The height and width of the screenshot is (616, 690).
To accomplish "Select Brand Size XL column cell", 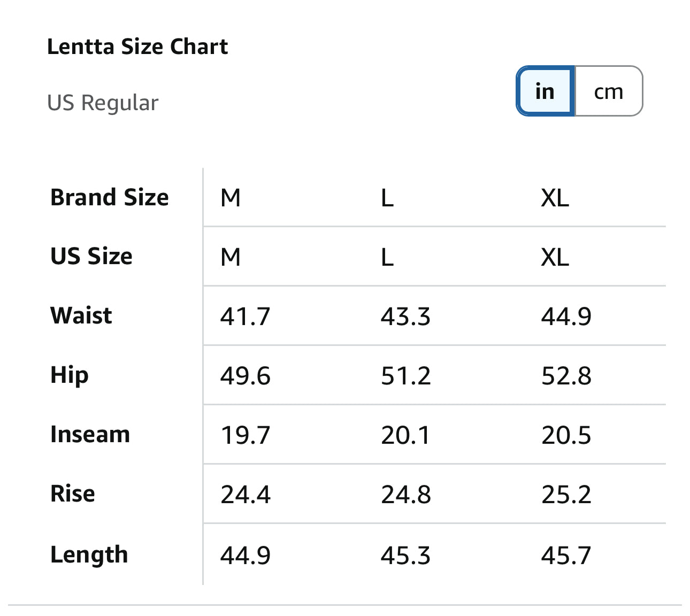I will (x=555, y=198).
